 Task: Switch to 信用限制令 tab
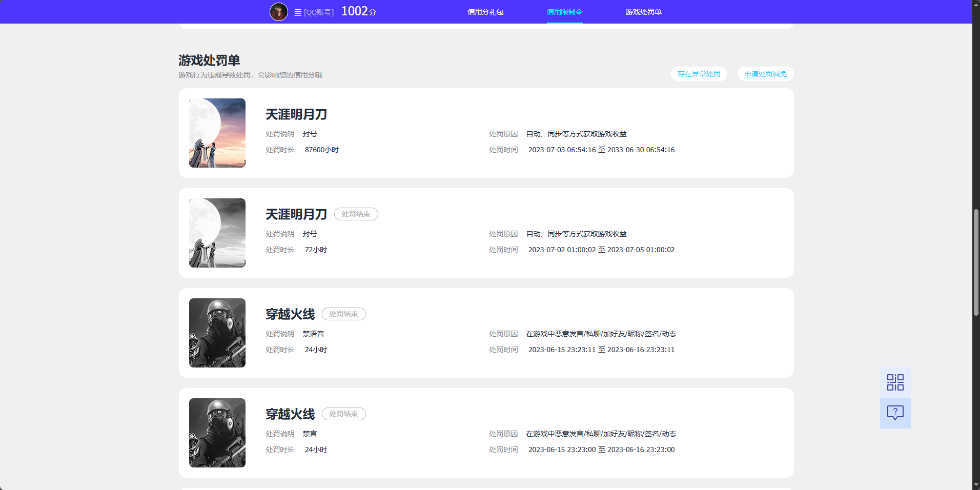[564, 12]
